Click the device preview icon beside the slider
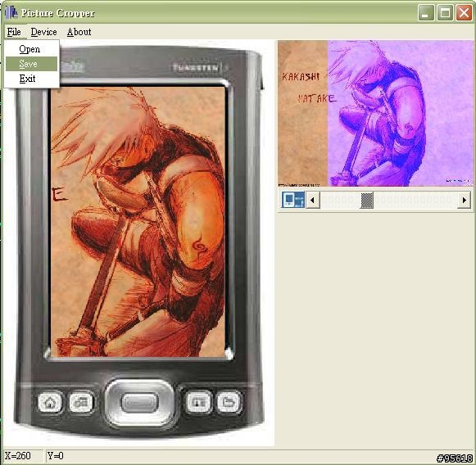This screenshot has width=476, height=465. coord(292,200)
